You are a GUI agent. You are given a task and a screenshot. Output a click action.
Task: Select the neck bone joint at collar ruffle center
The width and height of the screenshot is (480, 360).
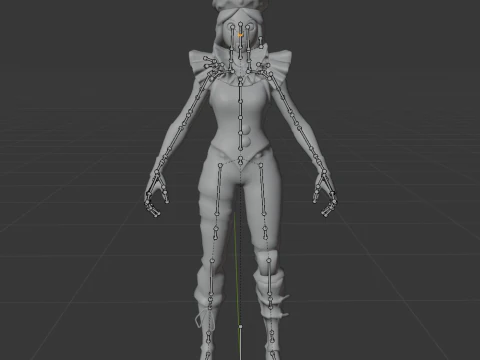click(x=240, y=80)
